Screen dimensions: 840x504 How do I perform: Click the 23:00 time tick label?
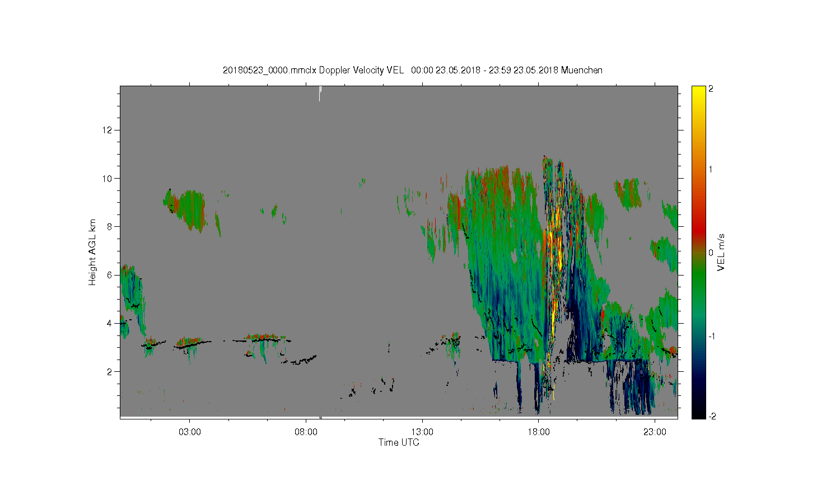pos(655,432)
